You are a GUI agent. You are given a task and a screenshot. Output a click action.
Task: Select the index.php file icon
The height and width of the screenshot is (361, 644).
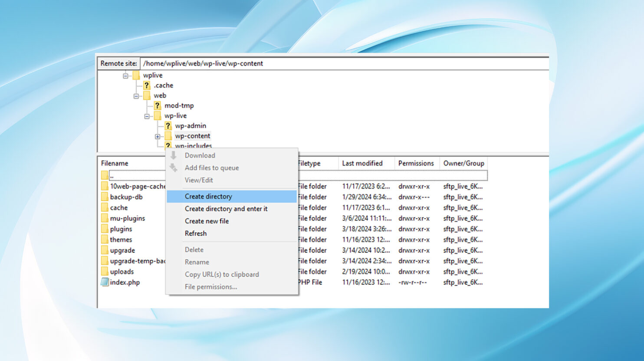point(105,282)
